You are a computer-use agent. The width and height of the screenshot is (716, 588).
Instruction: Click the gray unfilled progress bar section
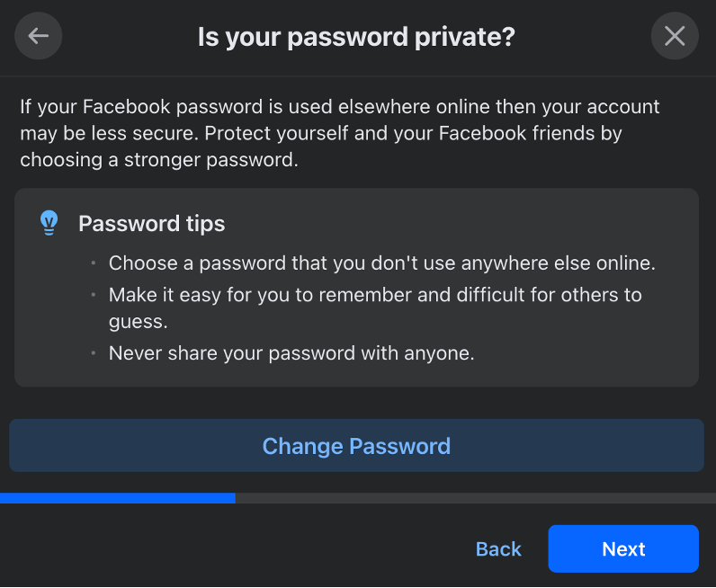coord(476,498)
